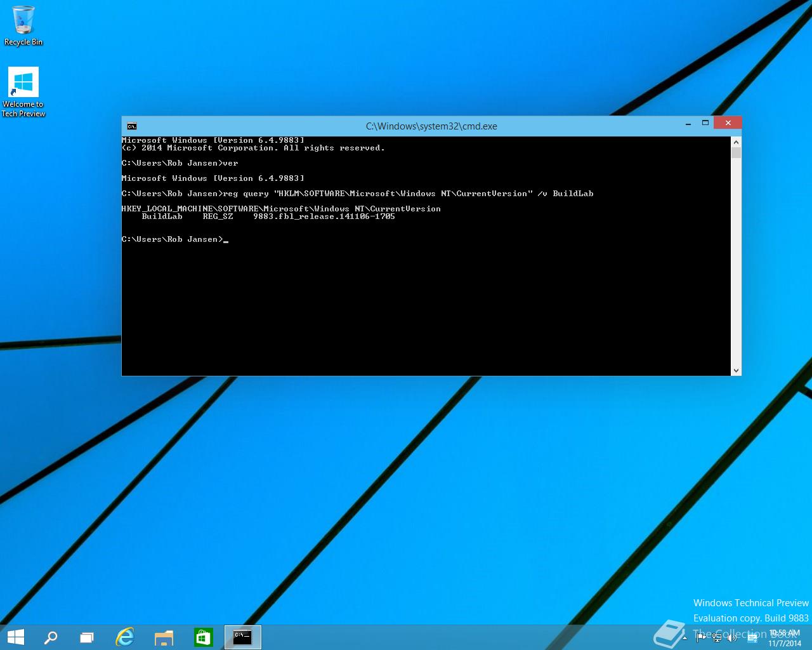This screenshot has height=650, width=812.
Task: Click the copyright 2014 Microsoft Corporation line
Action: (253, 148)
